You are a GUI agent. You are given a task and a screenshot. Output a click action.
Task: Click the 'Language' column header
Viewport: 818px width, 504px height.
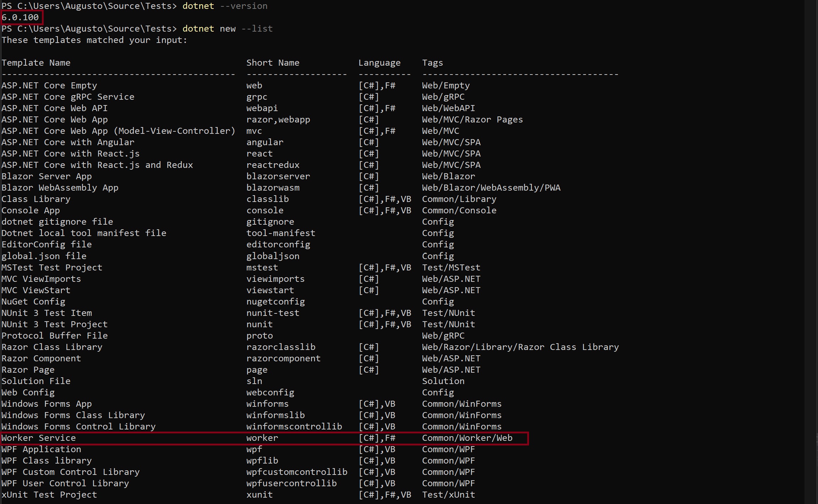379,63
